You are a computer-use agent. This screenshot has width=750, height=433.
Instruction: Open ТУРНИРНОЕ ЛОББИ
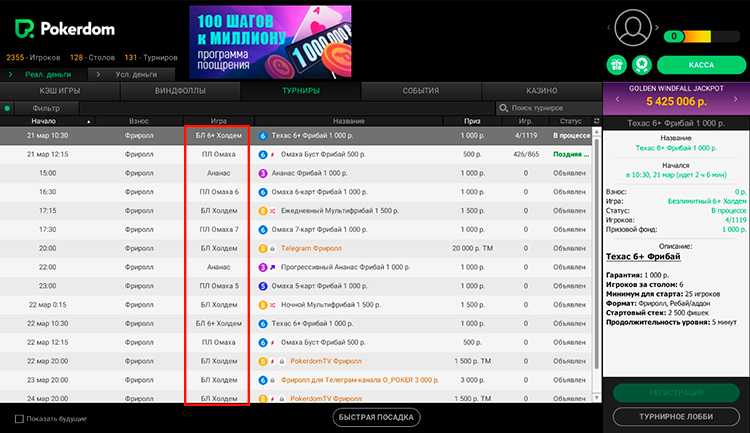(x=676, y=417)
